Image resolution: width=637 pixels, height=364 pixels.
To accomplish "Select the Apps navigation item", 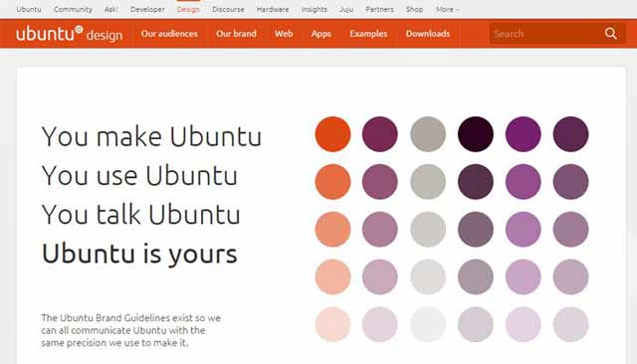I will click(x=320, y=34).
